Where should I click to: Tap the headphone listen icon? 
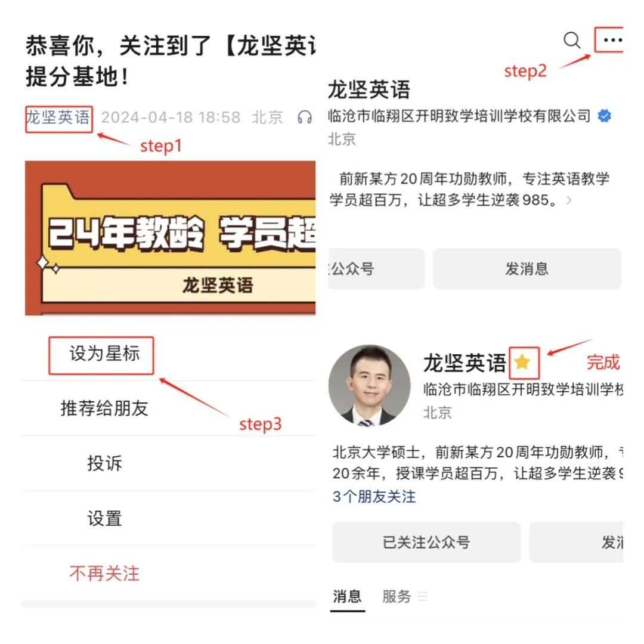[304, 117]
